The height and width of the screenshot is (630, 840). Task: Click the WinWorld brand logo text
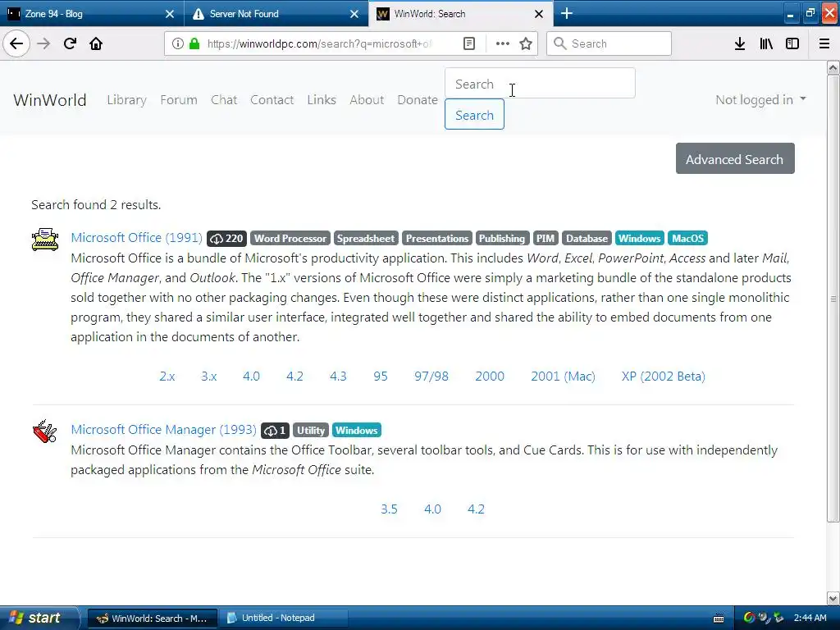click(x=50, y=99)
